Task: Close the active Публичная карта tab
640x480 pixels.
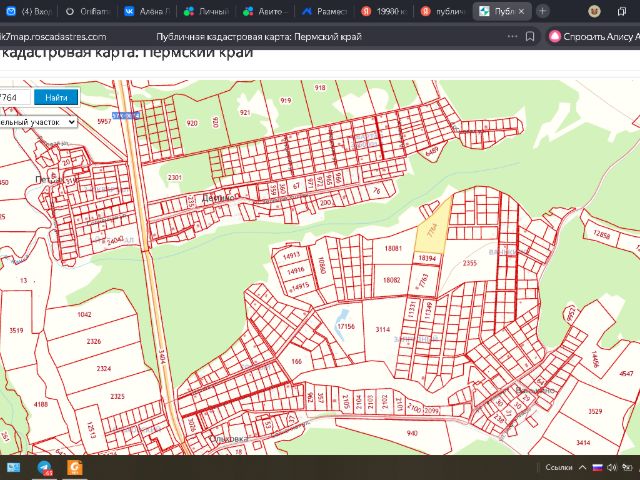Action: [521, 11]
